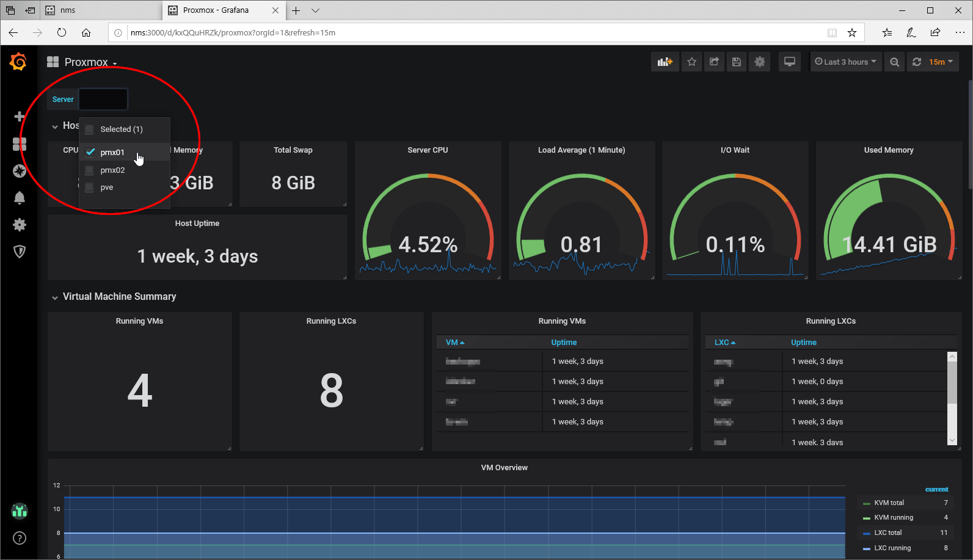973x560 pixels.
Task: Open the Create plus menu
Action: click(20, 117)
